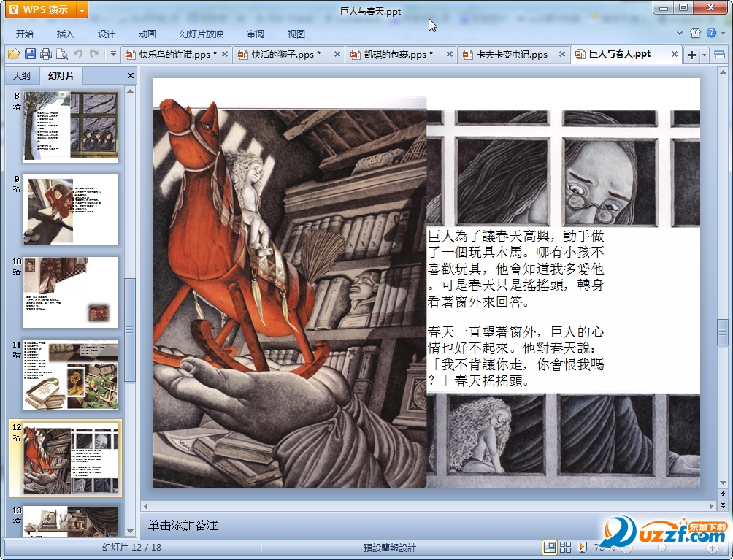This screenshot has width=733, height=560.
Task: Click animation star icon of slide 9
Action: coord(17,189)
